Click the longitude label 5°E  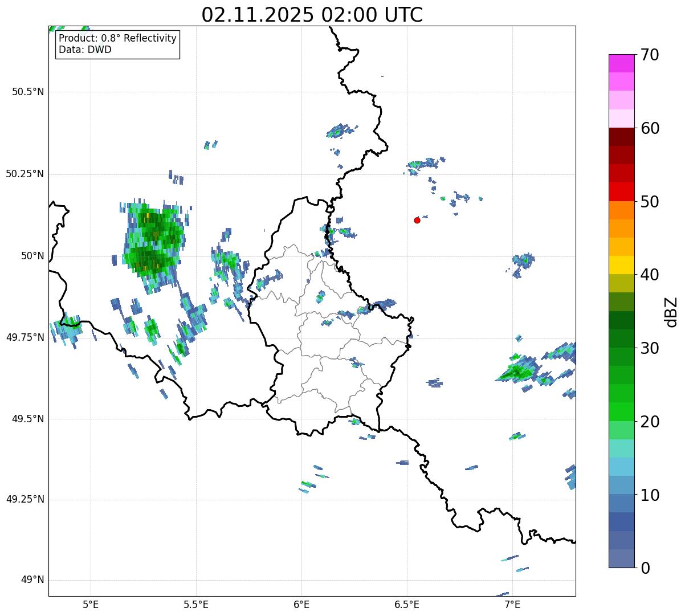[91, 604]
